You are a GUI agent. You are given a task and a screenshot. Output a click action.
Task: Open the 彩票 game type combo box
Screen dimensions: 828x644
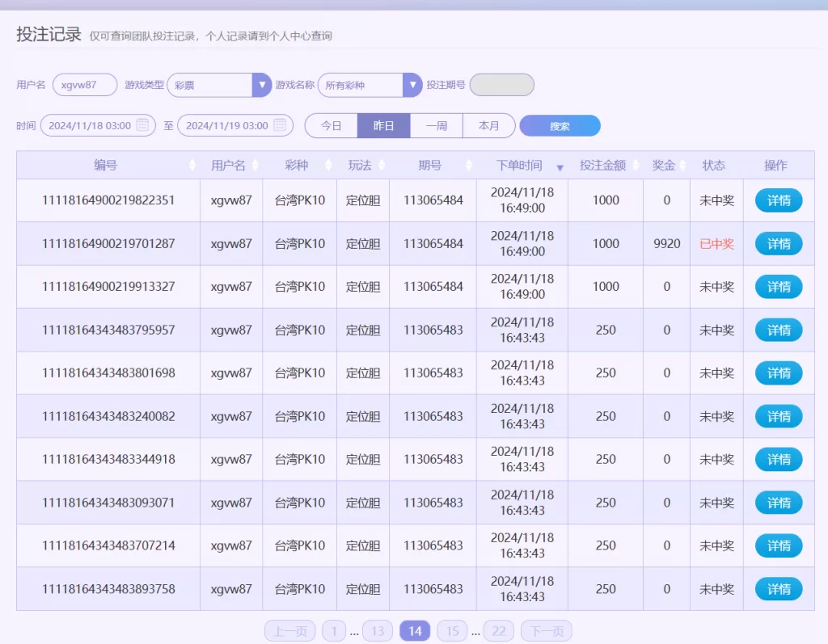(x=219, y=85)
